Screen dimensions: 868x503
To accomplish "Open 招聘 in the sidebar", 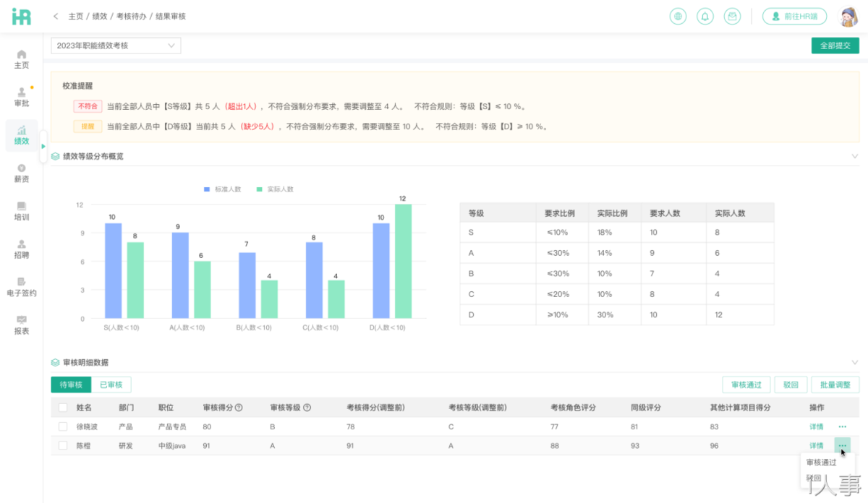I will 22,249.
